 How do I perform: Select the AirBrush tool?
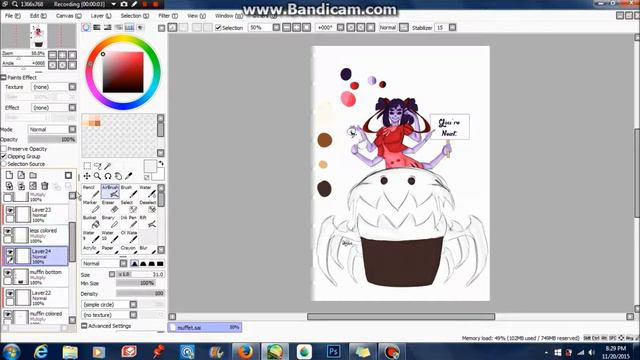pos(110,191)
